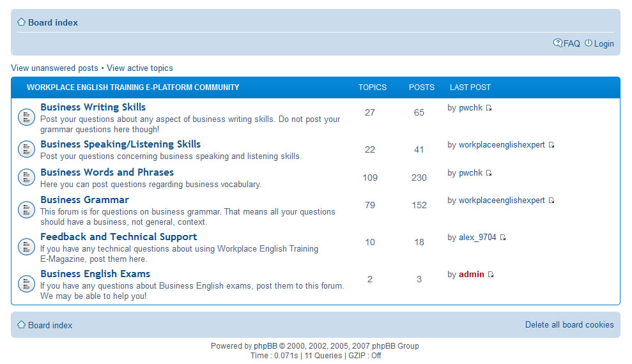The height and width of the screenshot is (364, 632).
Task: View latest post icon in Business Grammar row
Action: 551,201
